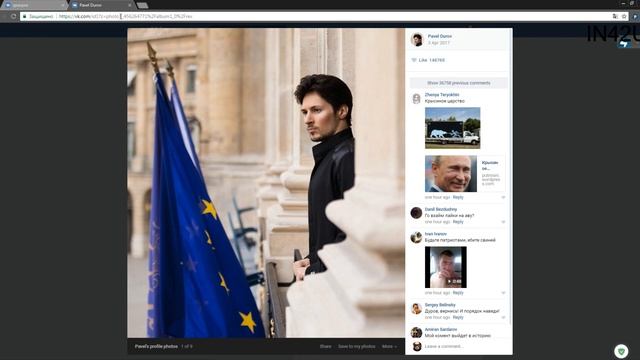Open the More dropdown below photo
This screenshot has height=360, width=640.
point(389,347)
